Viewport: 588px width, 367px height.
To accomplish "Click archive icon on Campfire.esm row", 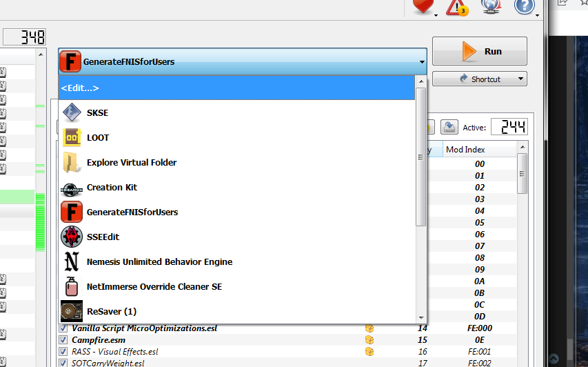I will pyautogui.click(x=369, y=340).
